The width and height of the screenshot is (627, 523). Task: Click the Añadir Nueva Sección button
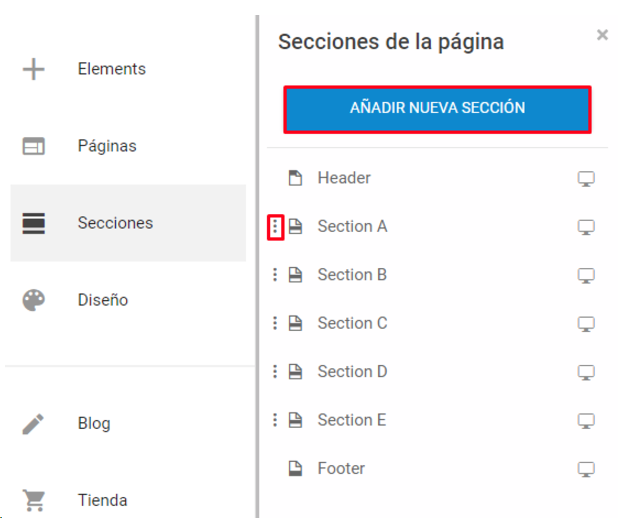[437, 109]
